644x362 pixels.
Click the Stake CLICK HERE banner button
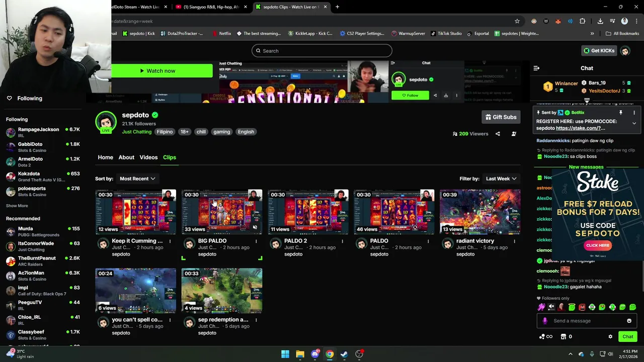[598, 245]
